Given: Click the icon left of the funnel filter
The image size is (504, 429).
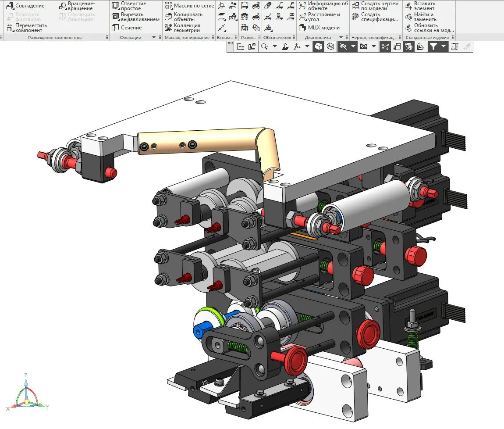Looking at the screenshot, I should (421, 47).
